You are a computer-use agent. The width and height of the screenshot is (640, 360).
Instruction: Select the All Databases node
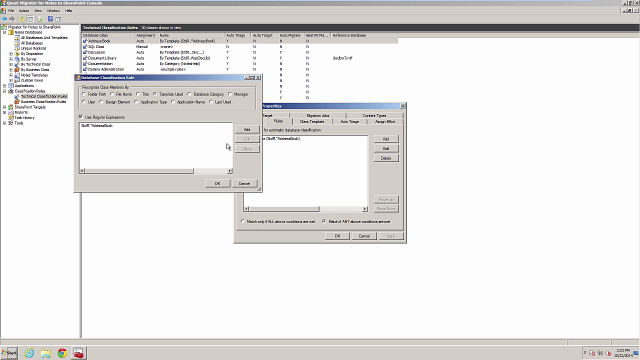[x=32, y=43]
